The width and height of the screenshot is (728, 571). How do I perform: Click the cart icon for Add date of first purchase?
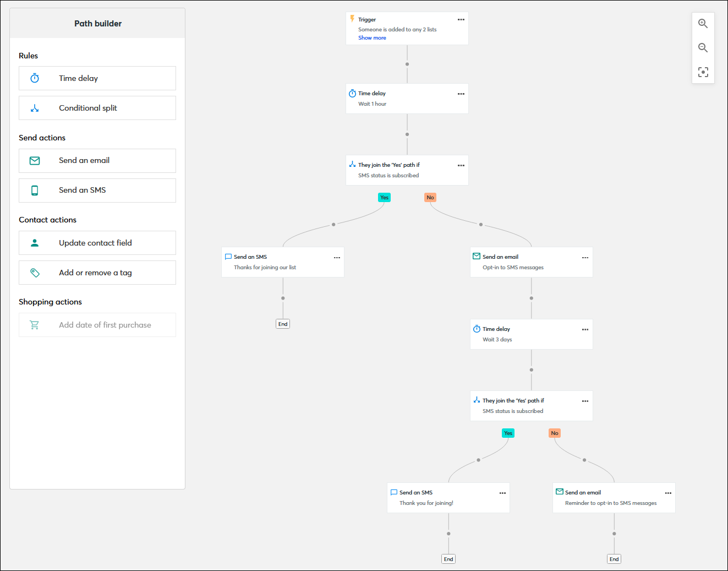[x=35, y=325]
